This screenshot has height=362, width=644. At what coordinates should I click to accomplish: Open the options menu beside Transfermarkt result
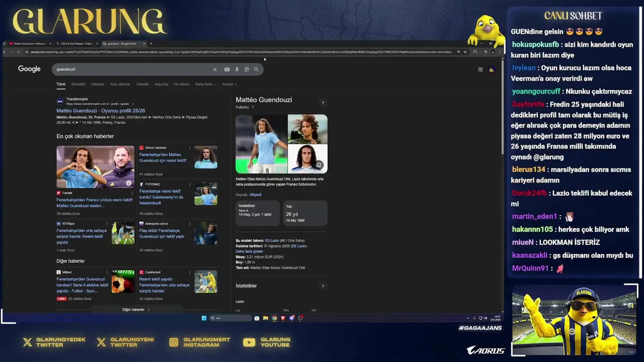pos(132,104)
